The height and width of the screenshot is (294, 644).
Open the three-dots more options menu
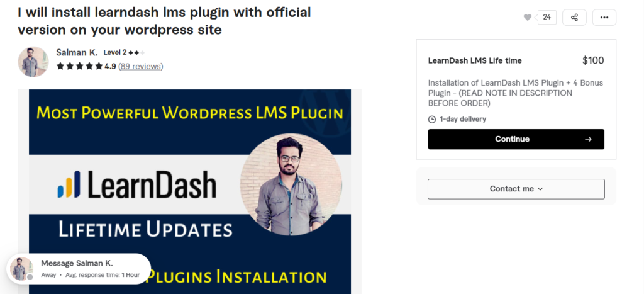[604, 17]
